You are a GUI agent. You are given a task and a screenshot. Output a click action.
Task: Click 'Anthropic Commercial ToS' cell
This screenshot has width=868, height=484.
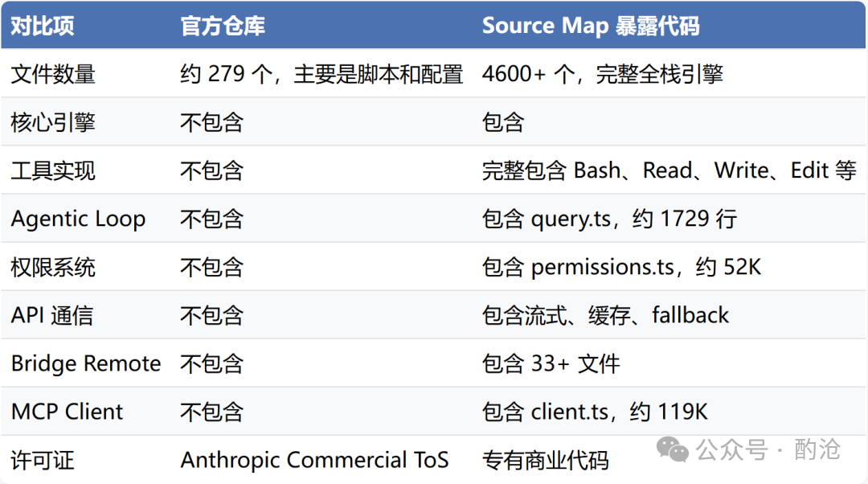pyautogui.click(x=314, y=460)
